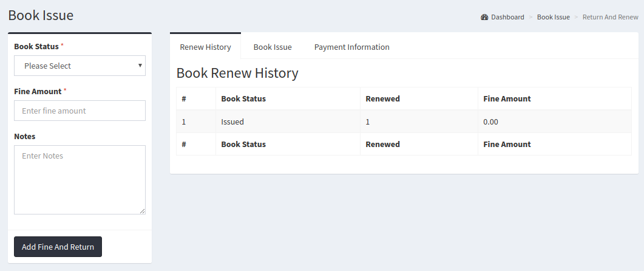
Task: Select the Payment Information tab
Action: [x=351, y=47]
